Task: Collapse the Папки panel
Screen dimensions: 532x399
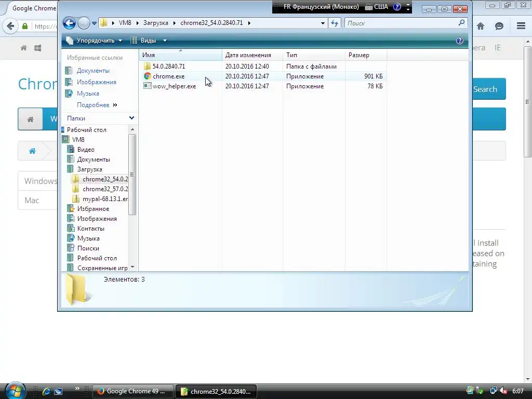Action: (x=131, y=118)
